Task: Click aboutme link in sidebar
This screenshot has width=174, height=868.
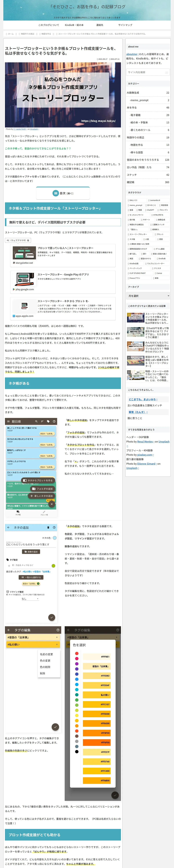Action: [132, 54]
